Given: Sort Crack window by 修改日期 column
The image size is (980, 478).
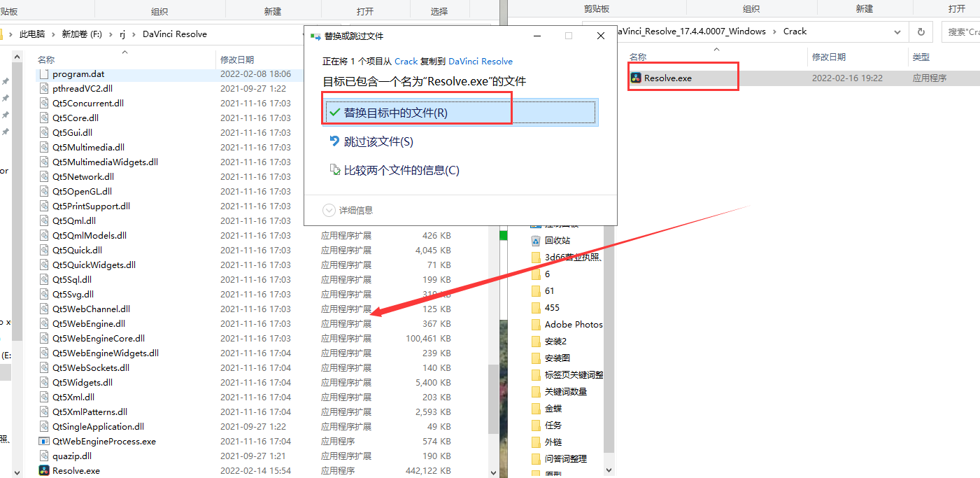Looking at the screenshot, I should (829, 57).
